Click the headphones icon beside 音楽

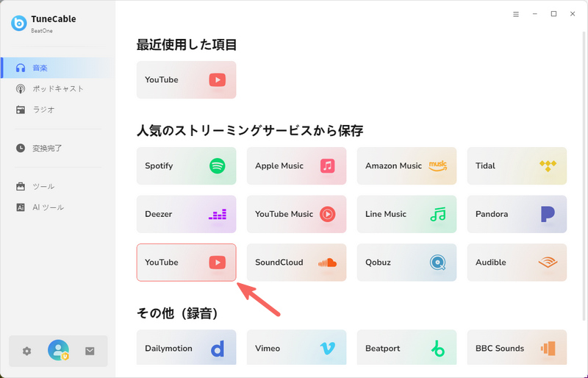(21, 68)
